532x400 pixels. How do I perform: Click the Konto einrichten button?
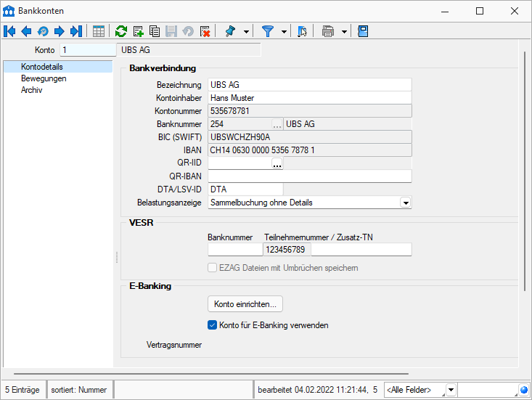pos(245,304)
